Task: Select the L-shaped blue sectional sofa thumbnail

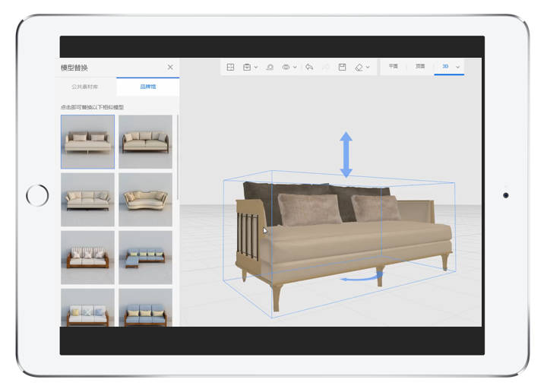Action: click(145, 257)
